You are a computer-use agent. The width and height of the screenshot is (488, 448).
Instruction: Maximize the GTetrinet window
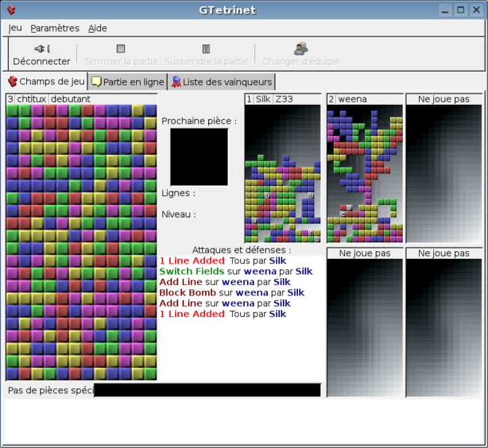coord(460,10)
